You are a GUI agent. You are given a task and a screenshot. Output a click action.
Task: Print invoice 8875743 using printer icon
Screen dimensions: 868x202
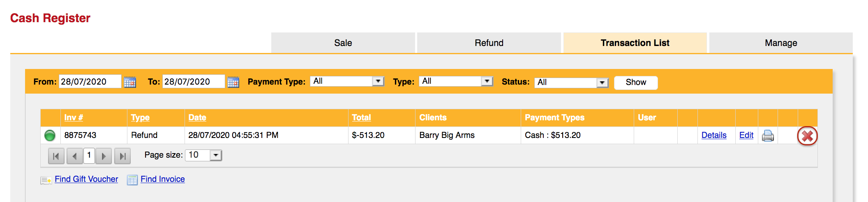pos(767,135)
